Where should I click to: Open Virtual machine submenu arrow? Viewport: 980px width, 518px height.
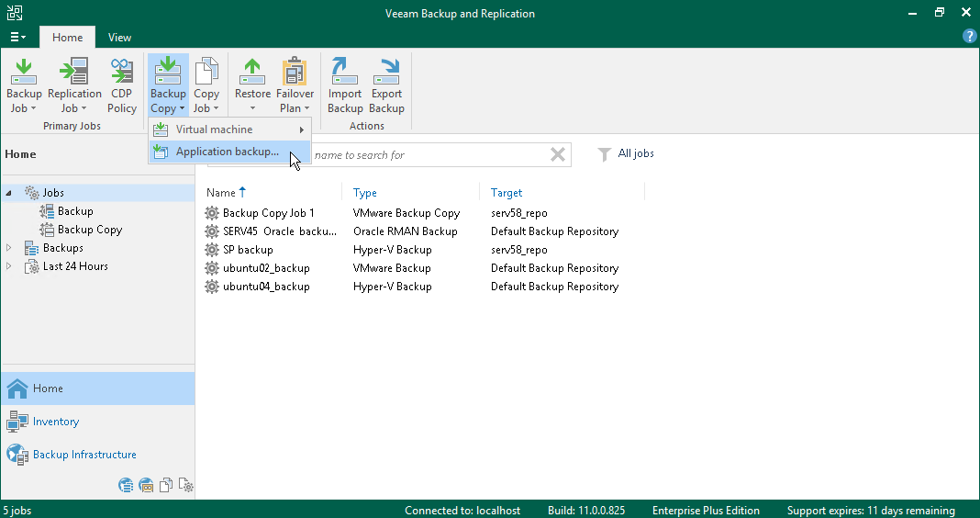pos(302,129)
